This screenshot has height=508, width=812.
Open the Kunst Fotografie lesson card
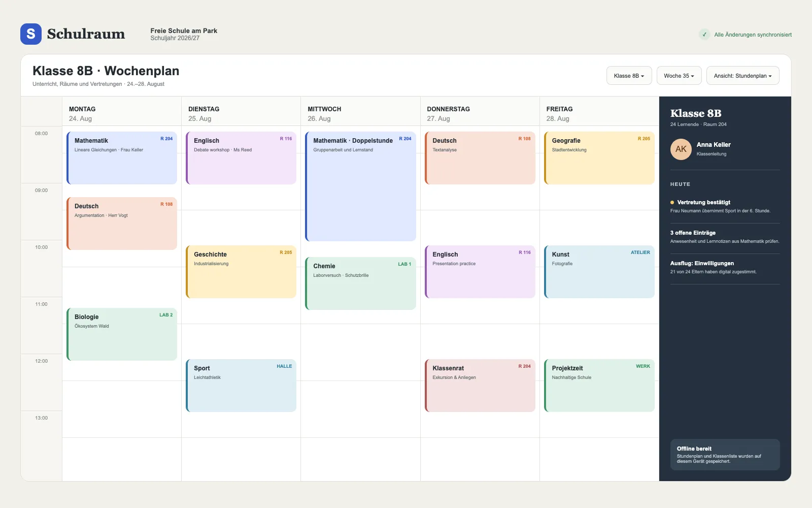pos(599,272)
